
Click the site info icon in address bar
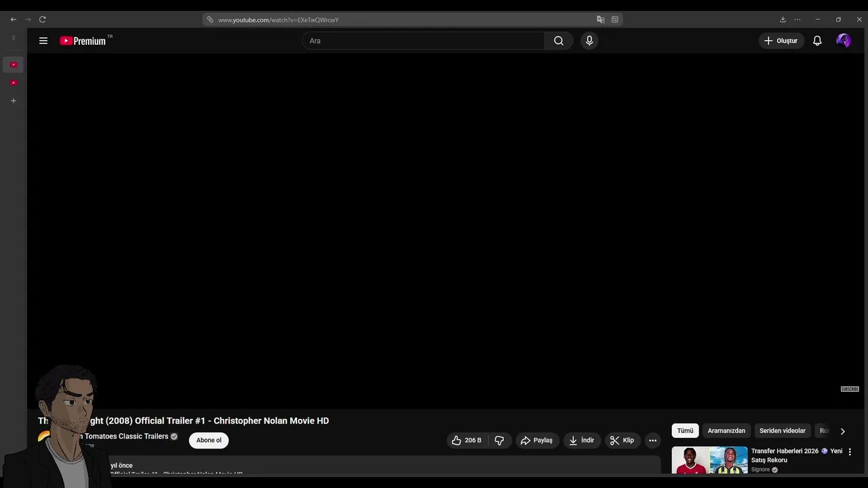coord(210,20)
